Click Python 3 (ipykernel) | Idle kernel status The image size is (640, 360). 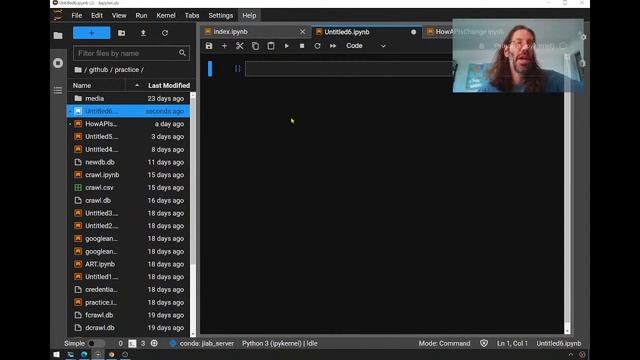pos(280,343)
